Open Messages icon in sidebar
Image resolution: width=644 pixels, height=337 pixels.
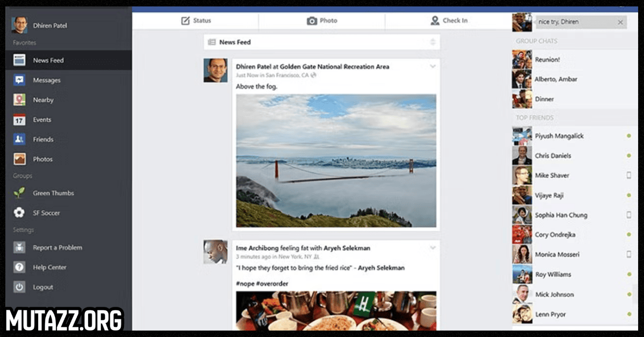(19, 80)
